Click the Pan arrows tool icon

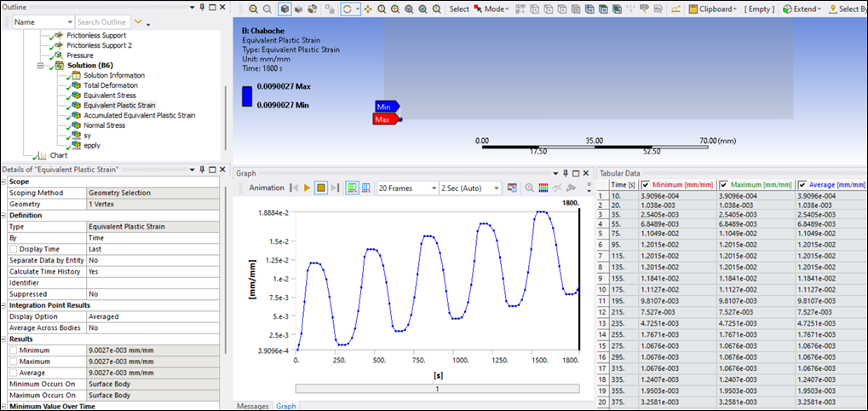(x=367, y=9)
